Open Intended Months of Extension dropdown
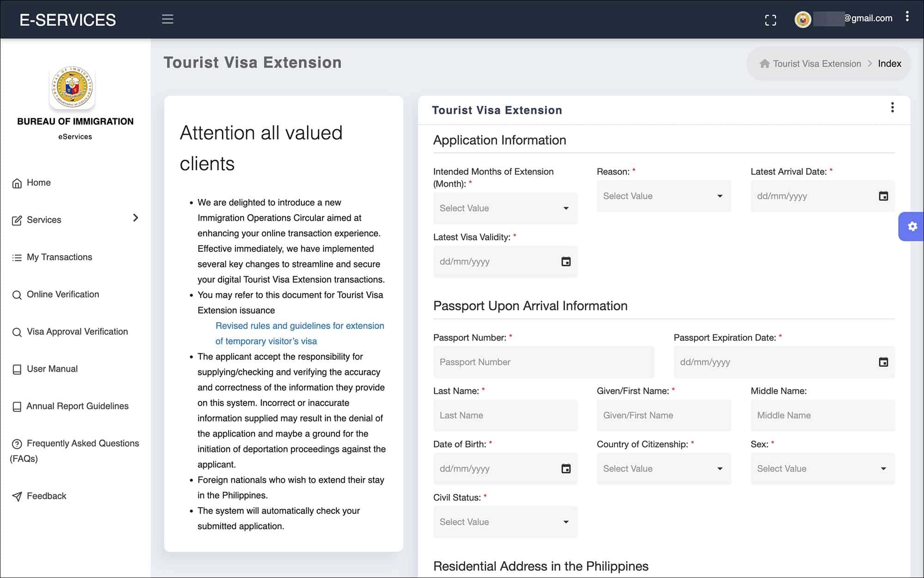Viewport: 924px width, 578px height. pos(505,208)
